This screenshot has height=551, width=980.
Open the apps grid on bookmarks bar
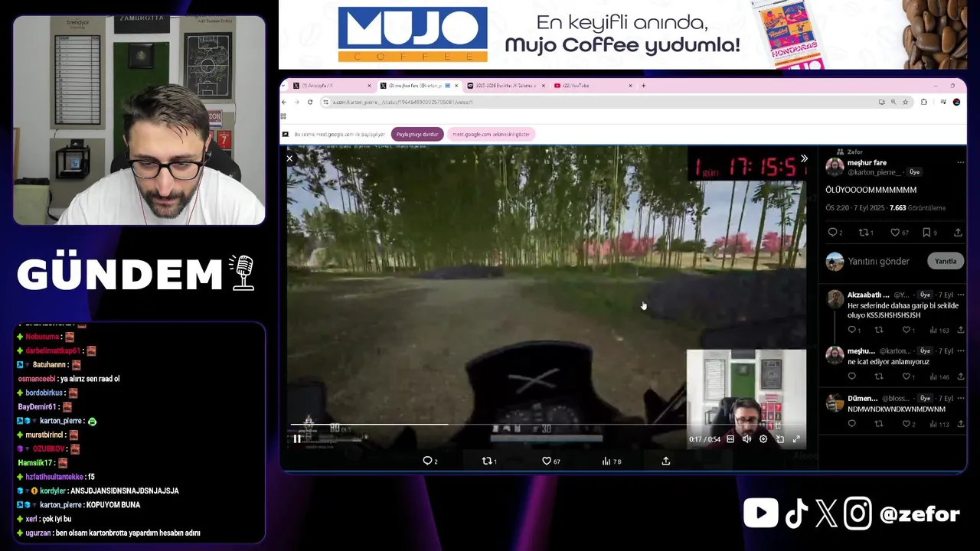(x=283, y=116)
